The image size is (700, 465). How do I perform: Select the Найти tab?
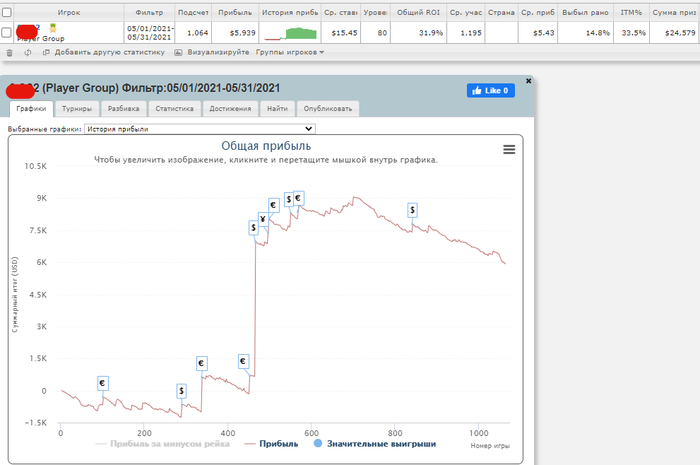click(277, 108)
